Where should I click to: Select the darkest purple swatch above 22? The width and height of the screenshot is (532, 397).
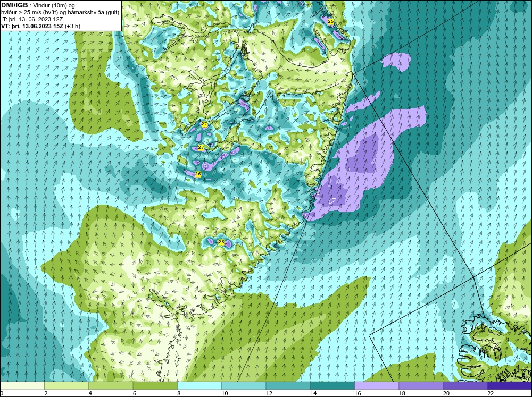510,385
